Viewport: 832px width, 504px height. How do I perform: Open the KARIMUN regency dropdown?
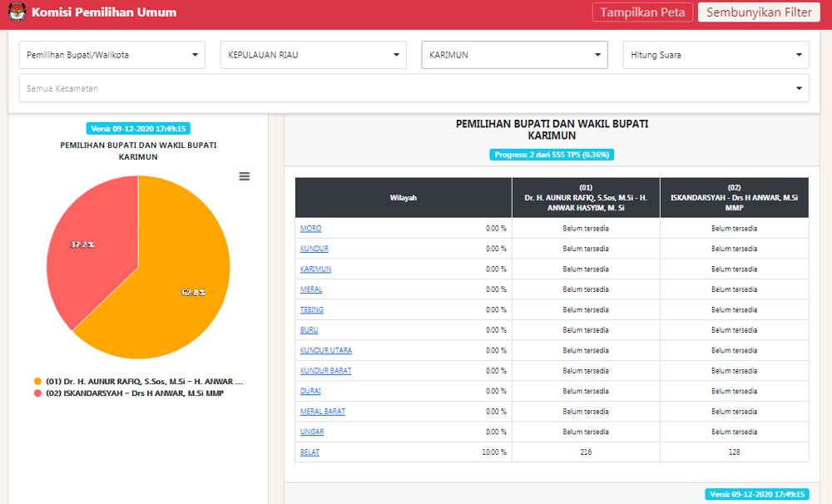pos(514,55)
